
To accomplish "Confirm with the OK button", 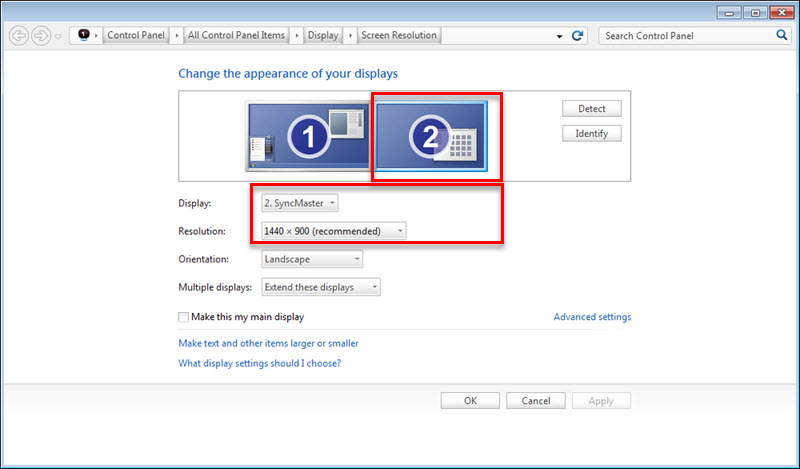I will (x=470, y=401).
